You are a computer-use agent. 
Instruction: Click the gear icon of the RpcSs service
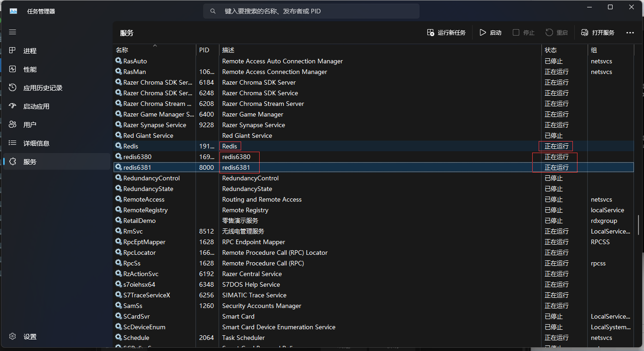(x=118, y=263)
